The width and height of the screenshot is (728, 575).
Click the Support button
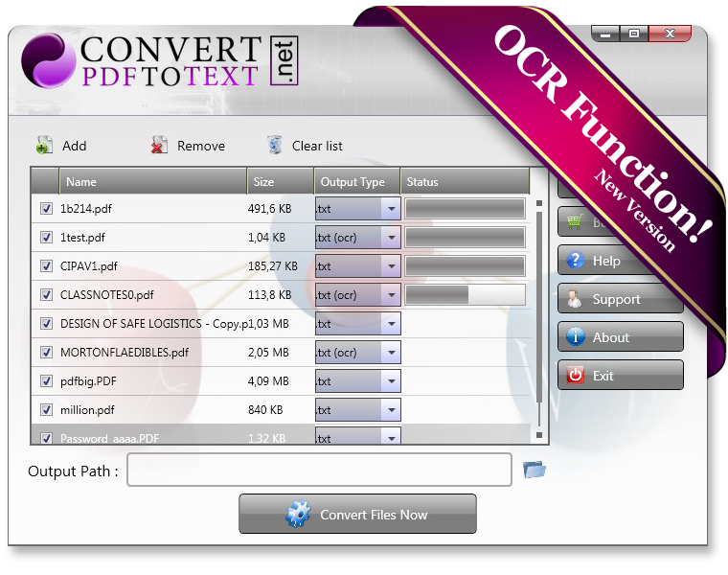tap(621, 299)
